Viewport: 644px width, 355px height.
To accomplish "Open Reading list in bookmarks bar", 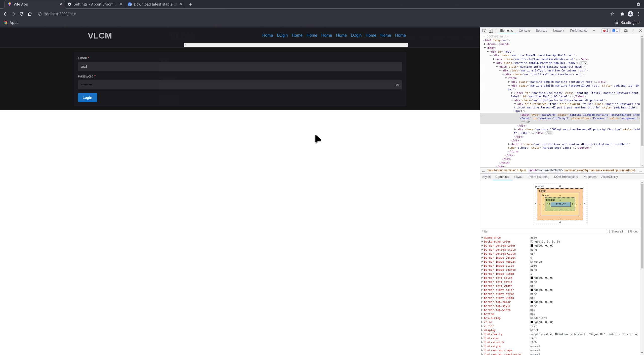I will [627, 23].
